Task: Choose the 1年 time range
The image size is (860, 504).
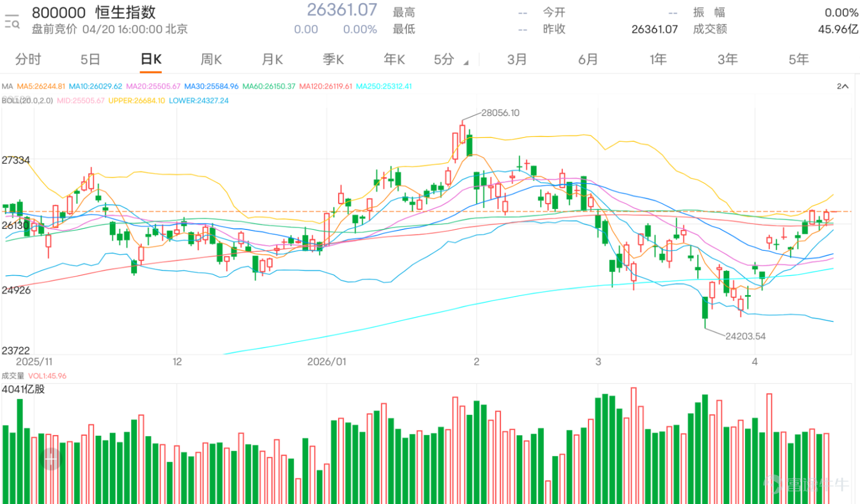Action: pos(658,60)
